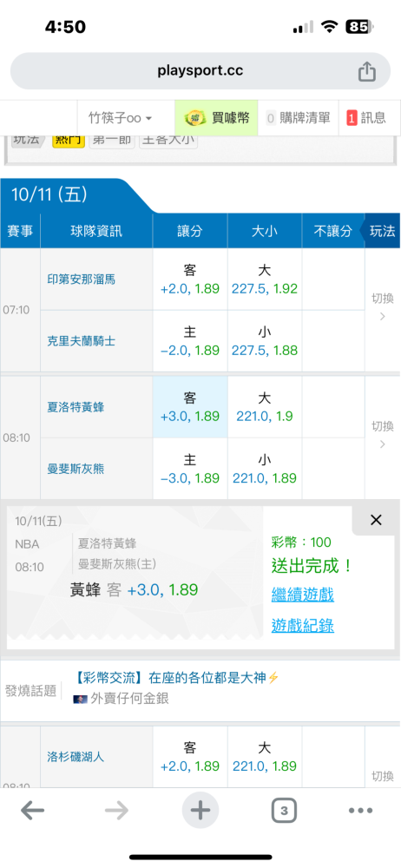Screen dimensions: 401x868
Task: Select the 第一節 play type tab
Action: pos(112,140)
